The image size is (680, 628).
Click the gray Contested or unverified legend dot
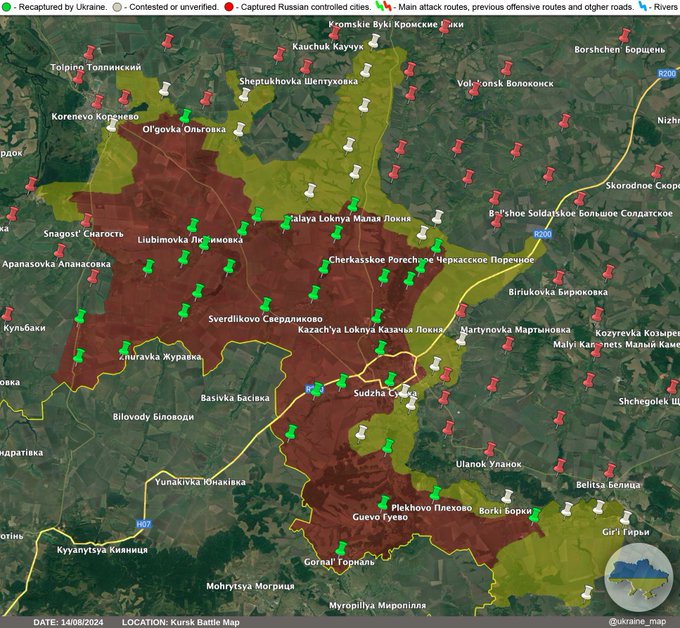(x=117, y=7)
